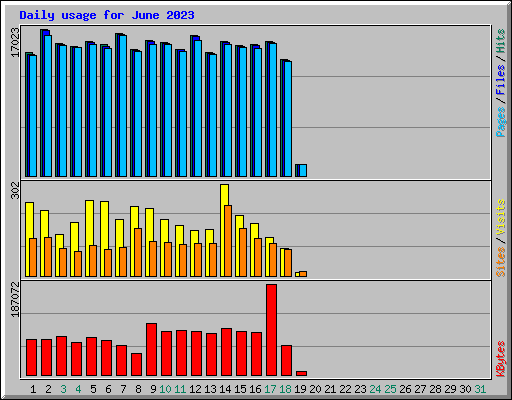Click the cyan Pages legend label
This screenshot has height=400, width=512.
500,122
